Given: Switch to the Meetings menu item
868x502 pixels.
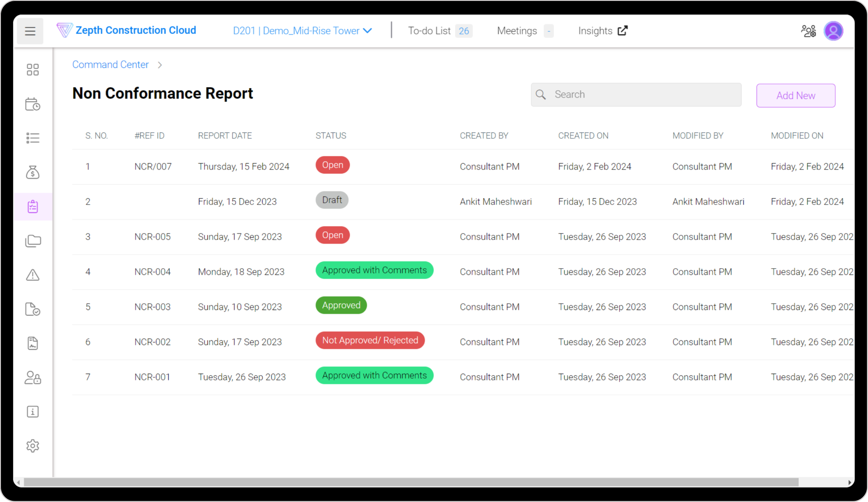Looking at the screenshot, I should point(517,31).
